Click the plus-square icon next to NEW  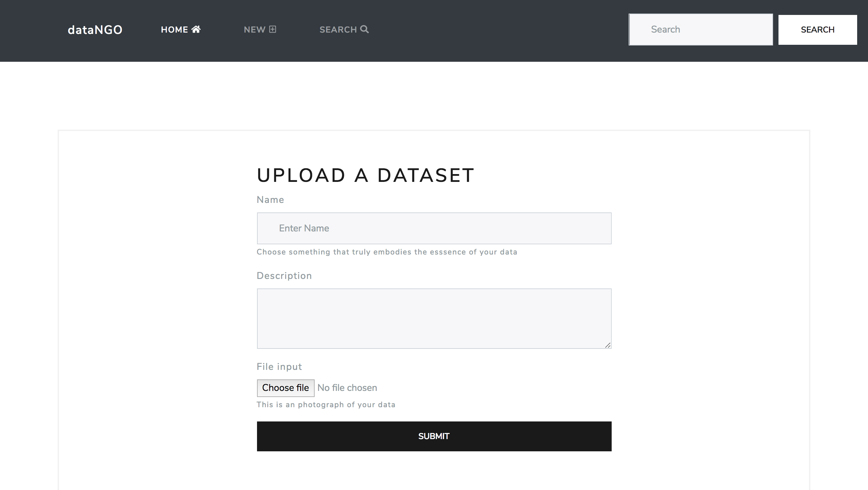pyautogui.click(x=273, y=29)
